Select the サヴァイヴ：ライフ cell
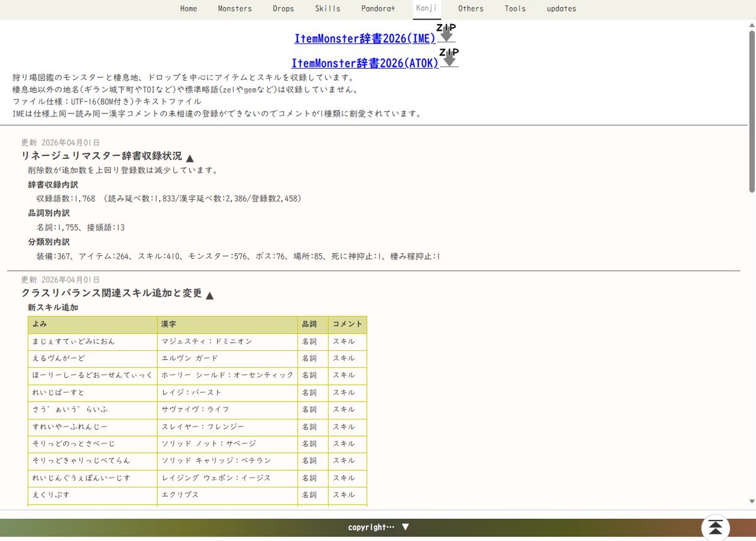 point(227,409)
